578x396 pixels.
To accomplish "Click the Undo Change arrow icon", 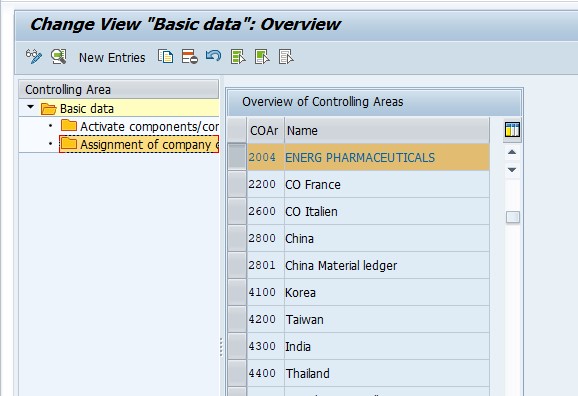I will tap(213, 56).
